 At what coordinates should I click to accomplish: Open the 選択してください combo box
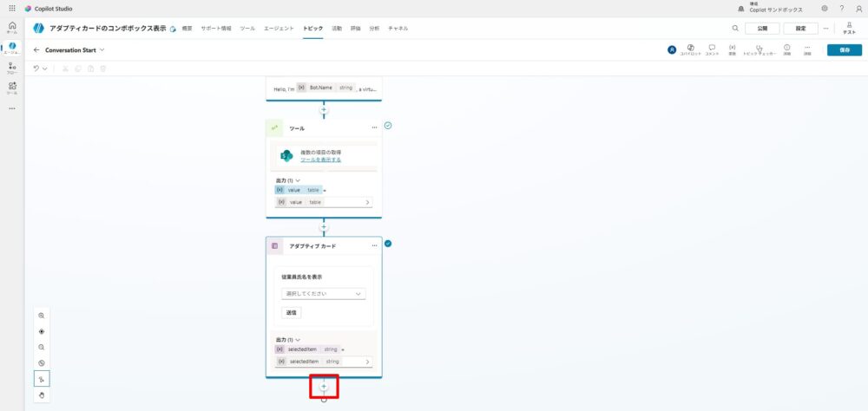pos(323,294)
